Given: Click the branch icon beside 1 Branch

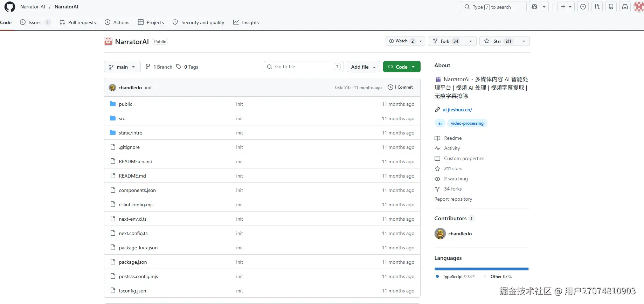Looking at the screenshot, I should (148, 67).
